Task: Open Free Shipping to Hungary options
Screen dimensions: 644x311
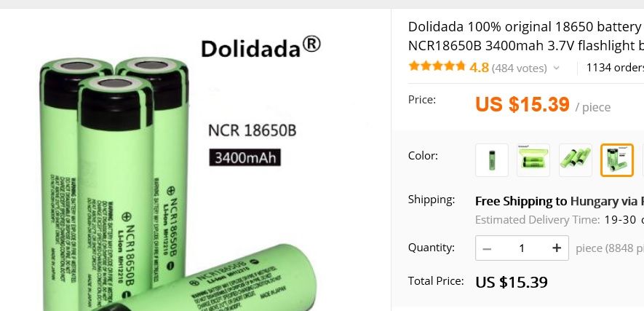Action: [560, 201]
